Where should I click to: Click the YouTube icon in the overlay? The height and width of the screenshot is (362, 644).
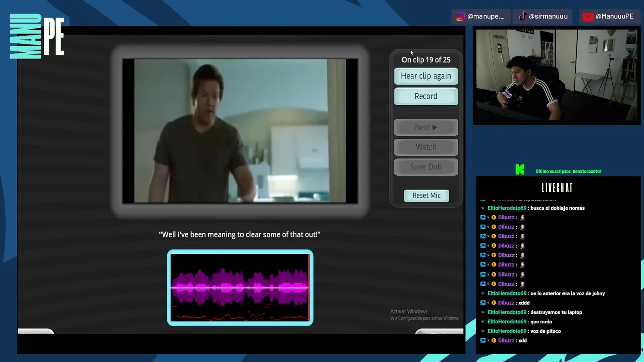[587, 17]
